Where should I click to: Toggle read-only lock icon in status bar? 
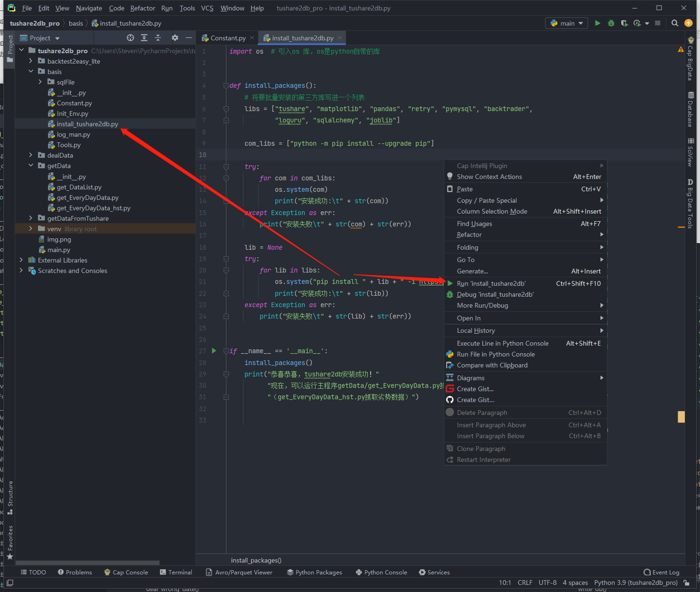click(686, 583)
